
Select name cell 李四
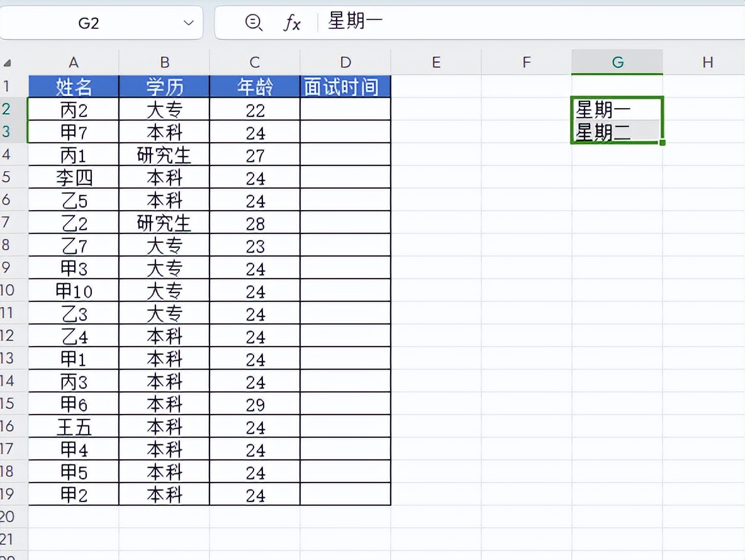pyautogui.click(x=73, y=177)
